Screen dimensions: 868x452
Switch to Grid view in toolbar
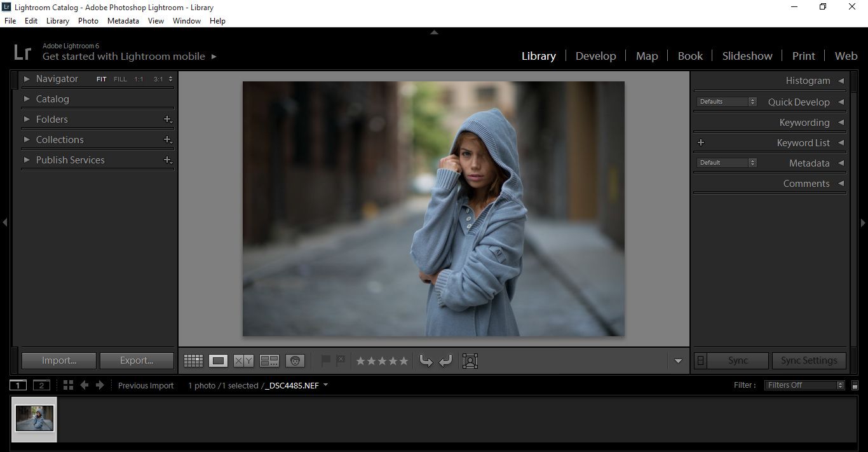coord(193,361)
